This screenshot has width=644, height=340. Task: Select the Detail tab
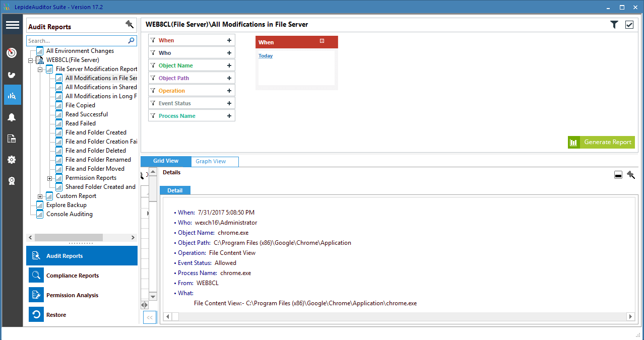click(x=175, y=190)
